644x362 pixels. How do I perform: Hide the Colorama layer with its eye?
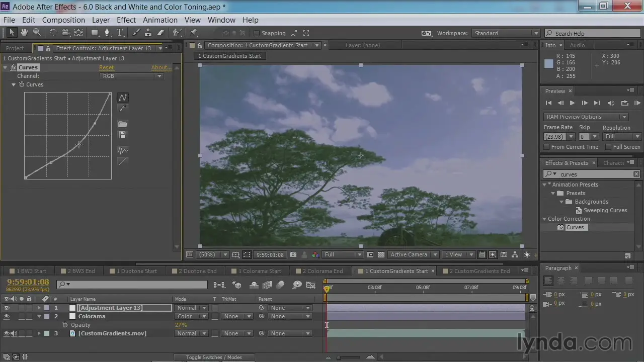pos(7,316)
